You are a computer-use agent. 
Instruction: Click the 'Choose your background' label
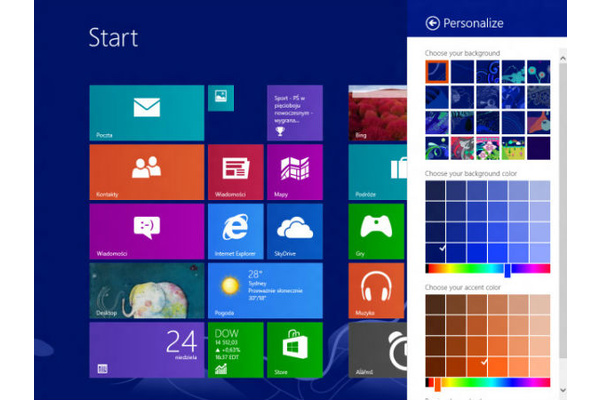click(x=462, y=53)
